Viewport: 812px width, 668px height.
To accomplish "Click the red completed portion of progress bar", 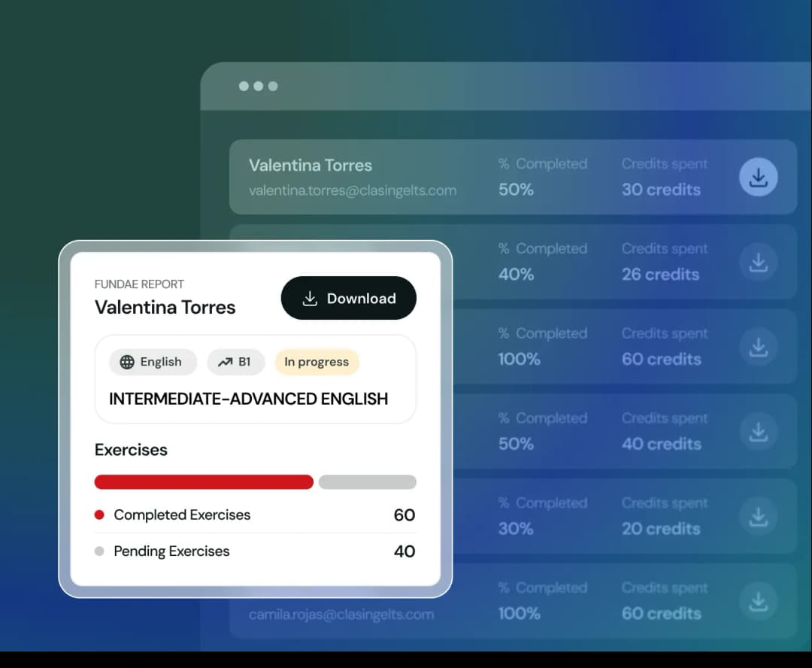I will click(203, 482).
